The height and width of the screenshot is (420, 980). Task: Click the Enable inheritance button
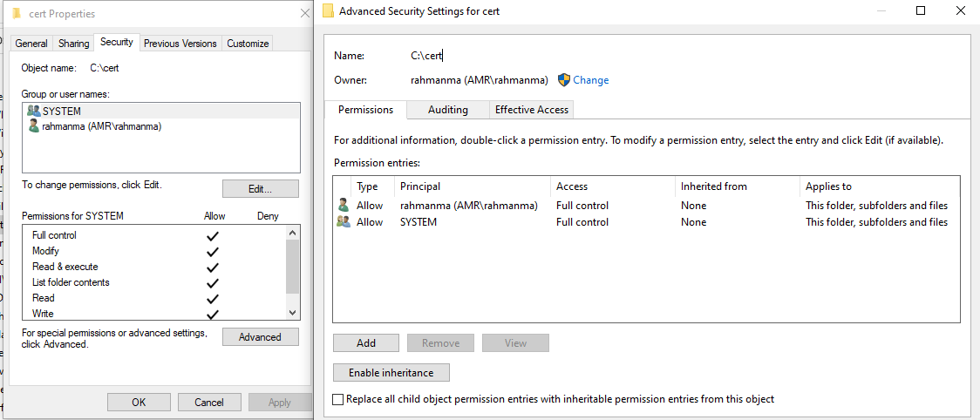point(391,372)
